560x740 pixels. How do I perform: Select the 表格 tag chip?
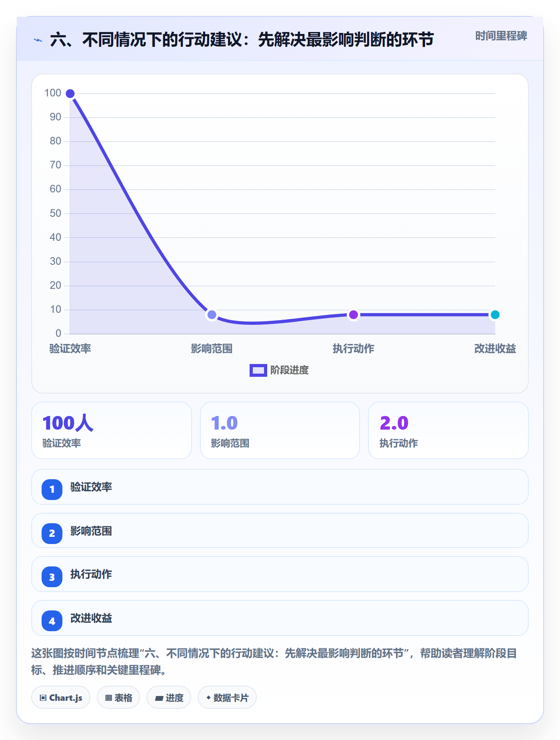(118, 698)
